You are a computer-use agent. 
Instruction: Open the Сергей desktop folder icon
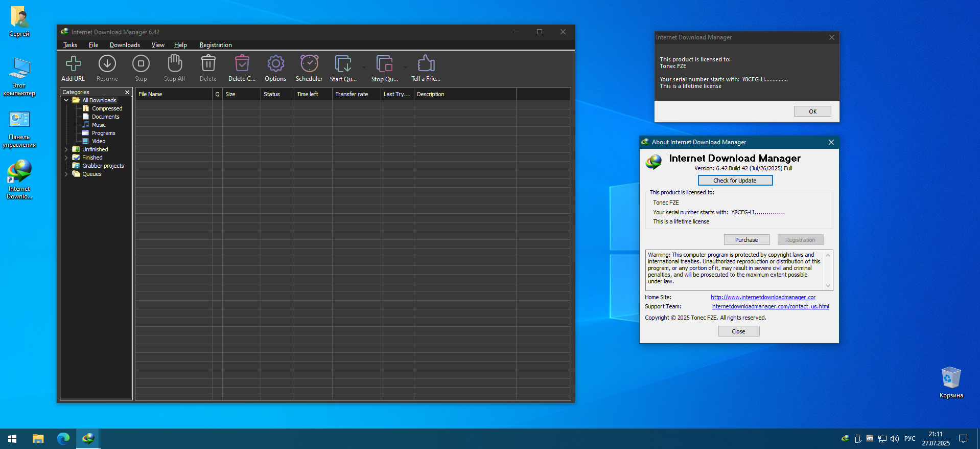19,21
